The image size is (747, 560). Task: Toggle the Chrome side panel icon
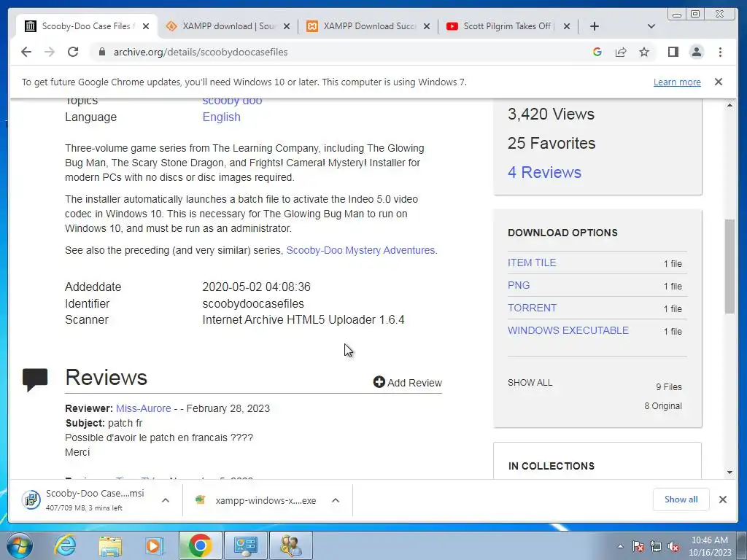[673, 52]
